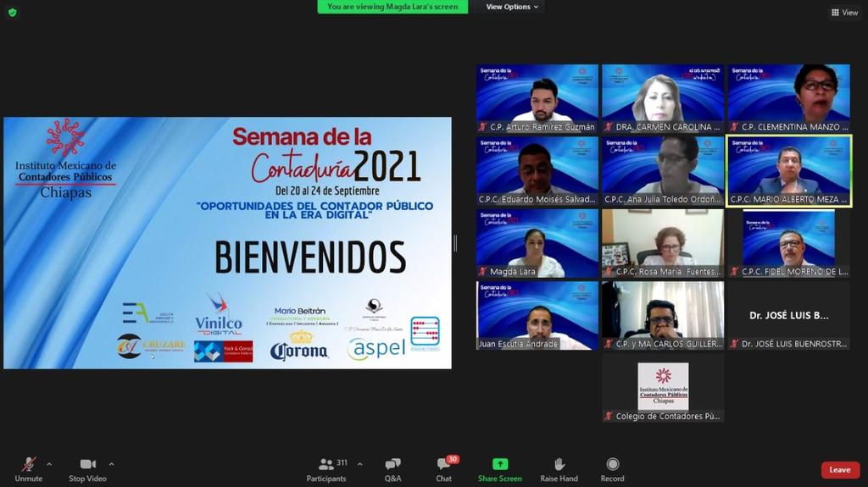This screenshot has width=868, height=487.
Task: Open audio options arrow beside Unmute
Action: 49,464
